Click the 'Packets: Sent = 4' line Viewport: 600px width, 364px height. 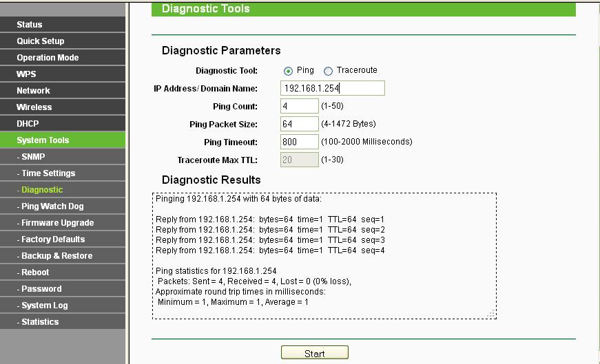click(254, 281)
